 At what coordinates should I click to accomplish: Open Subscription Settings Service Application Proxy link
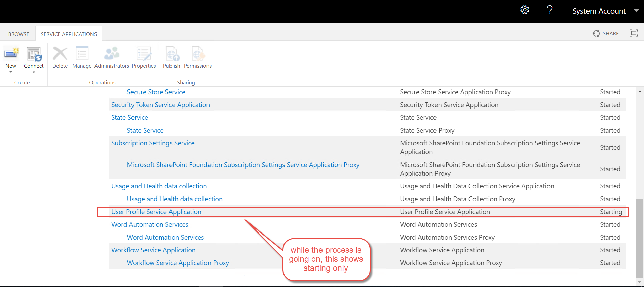[243, 165]
